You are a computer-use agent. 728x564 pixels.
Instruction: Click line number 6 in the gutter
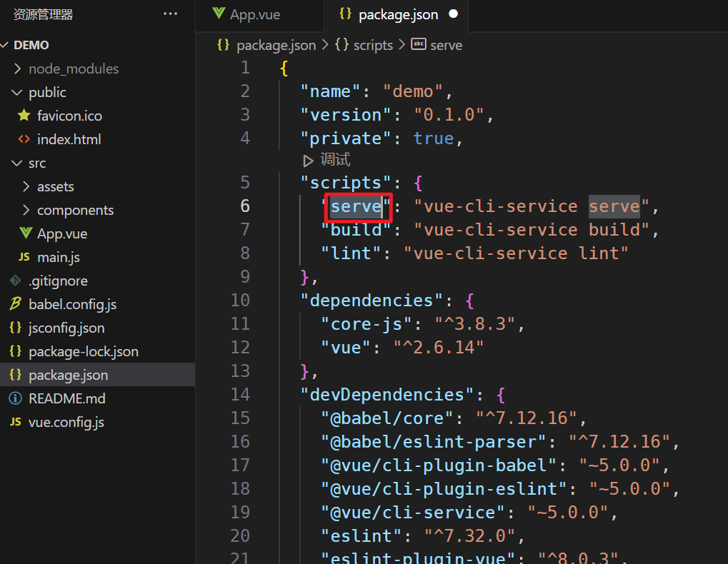(x=244, y=206)
